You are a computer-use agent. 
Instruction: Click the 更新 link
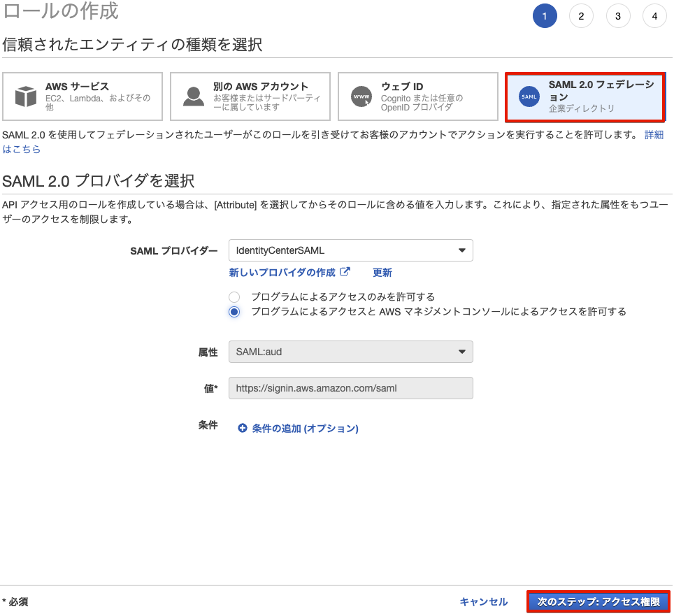[x=382, y=272]
